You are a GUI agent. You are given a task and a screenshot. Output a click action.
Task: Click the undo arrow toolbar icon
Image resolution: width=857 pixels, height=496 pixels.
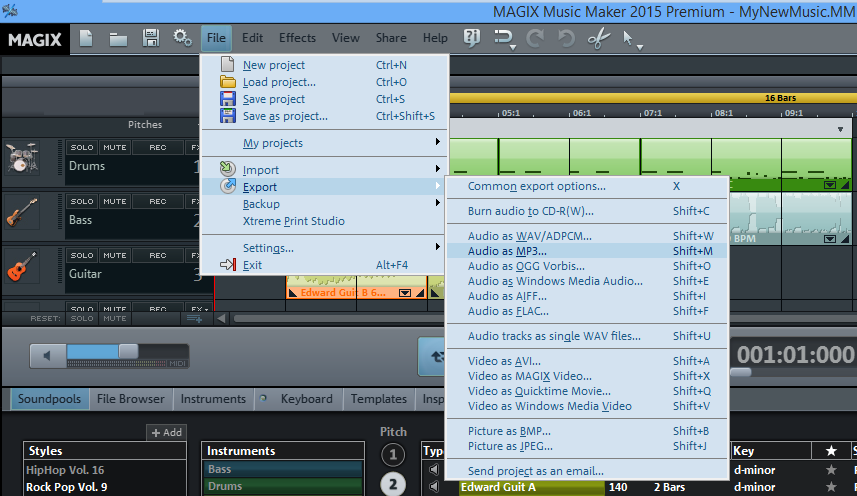(566, 38)
